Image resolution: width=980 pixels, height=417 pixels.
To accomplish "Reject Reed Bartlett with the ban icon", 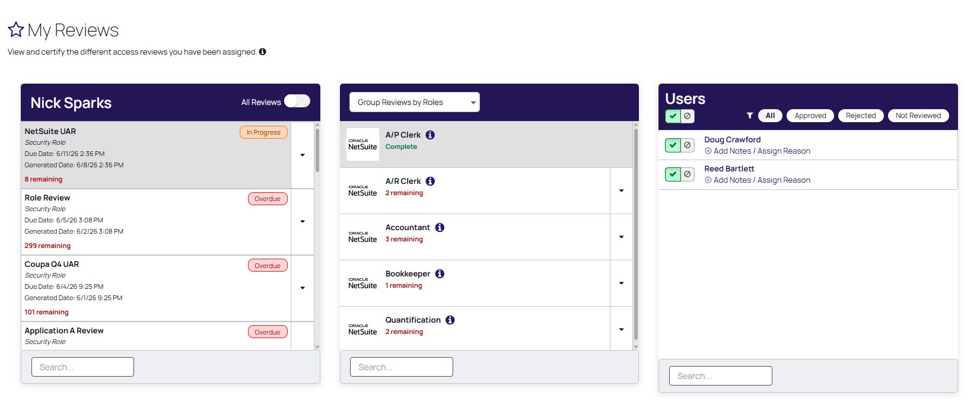I will point(688,174).
